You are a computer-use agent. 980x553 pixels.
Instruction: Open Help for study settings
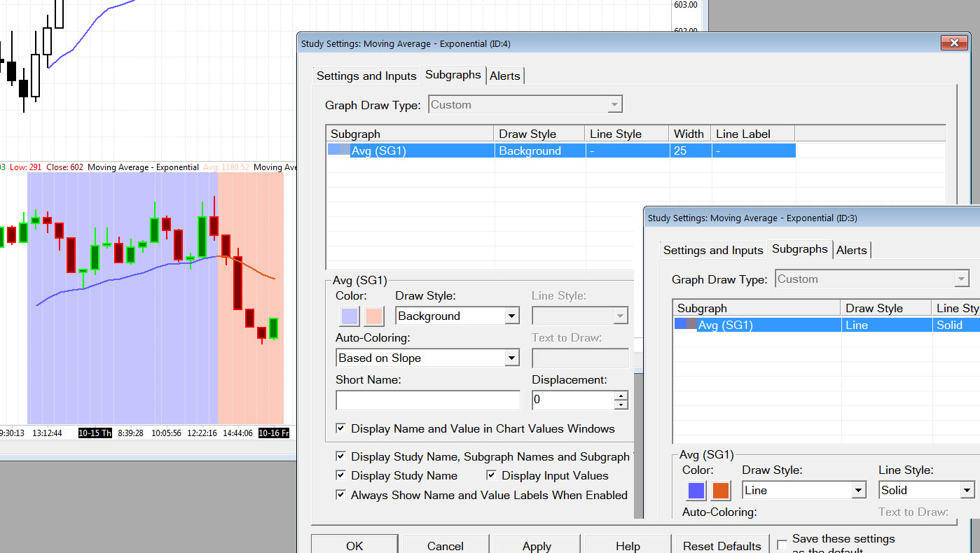pos(628,545)
